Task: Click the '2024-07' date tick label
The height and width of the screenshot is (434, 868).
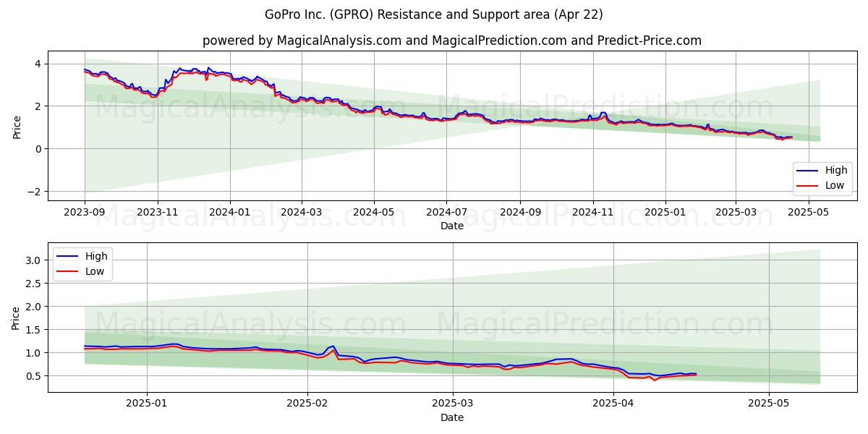Action: (x=446, y=213)
